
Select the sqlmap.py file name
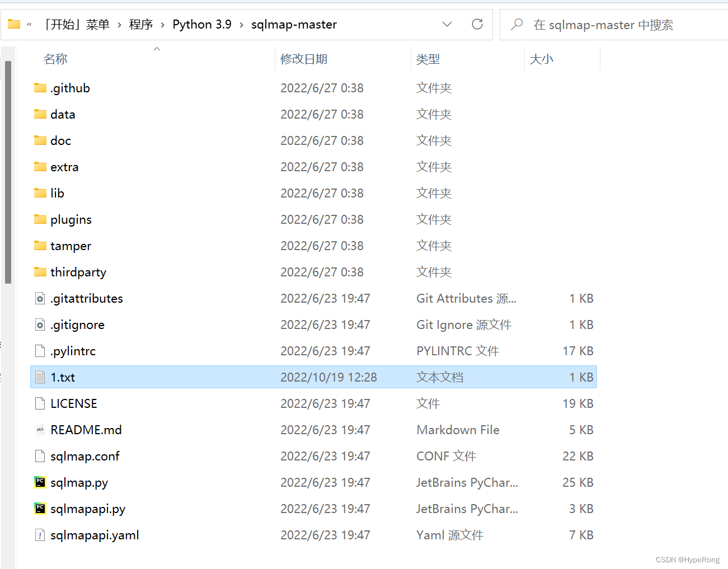tap(79, 482)
